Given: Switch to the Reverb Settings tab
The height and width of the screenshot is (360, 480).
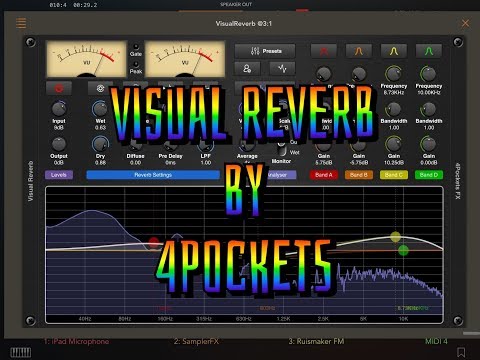Looking at the screenshot, I should click(153, 175).
